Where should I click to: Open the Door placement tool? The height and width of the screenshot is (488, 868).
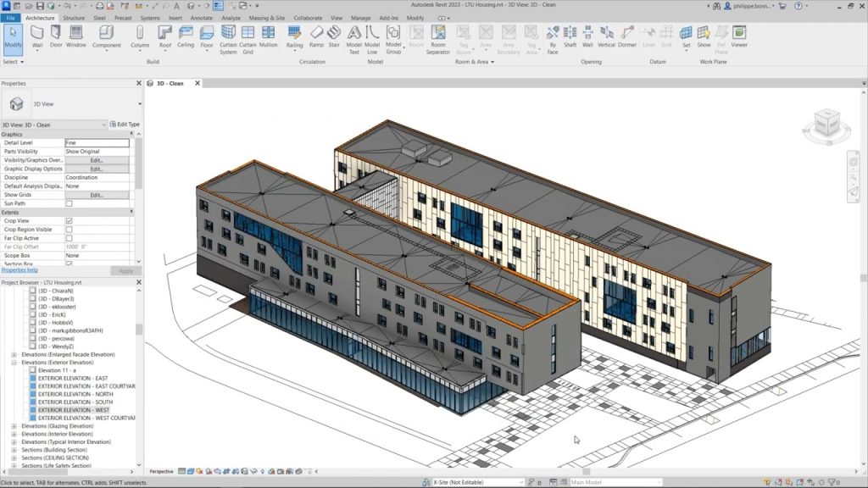57,37
